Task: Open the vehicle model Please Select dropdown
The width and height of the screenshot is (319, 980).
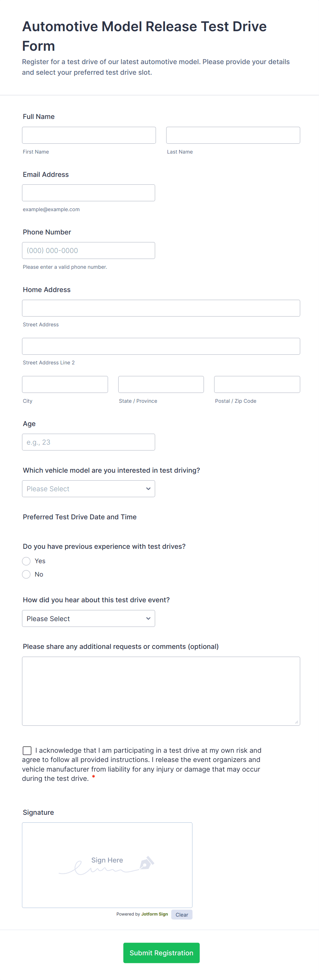Action: pyautogui.click(x=88, y=488)
